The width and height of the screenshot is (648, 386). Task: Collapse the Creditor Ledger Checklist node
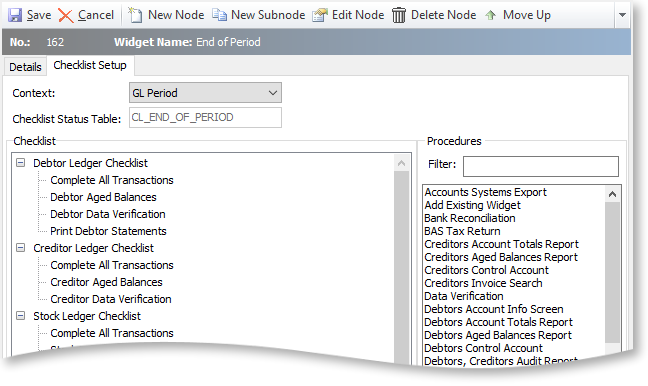[x=20, y=248]
